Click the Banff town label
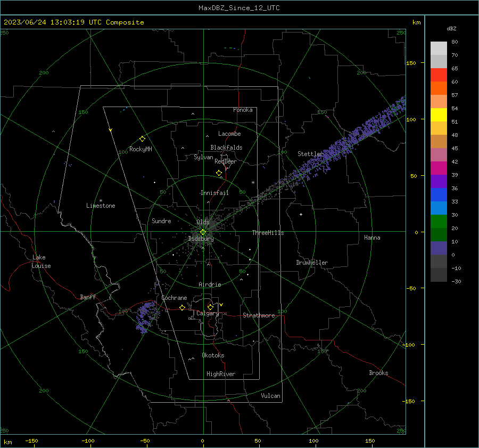Screen dimensions: 479x448 coord(88,297)
